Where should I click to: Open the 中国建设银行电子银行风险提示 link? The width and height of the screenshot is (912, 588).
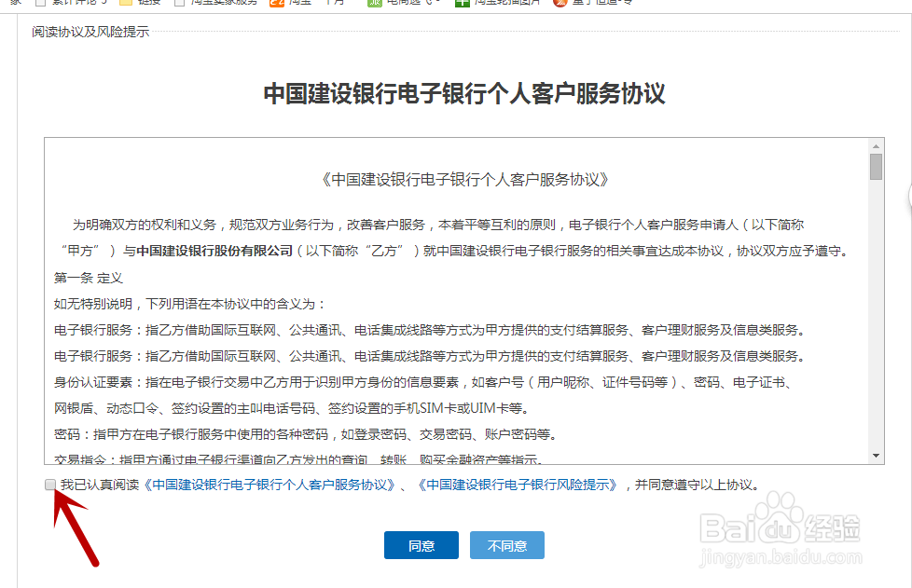click(518, 485)
